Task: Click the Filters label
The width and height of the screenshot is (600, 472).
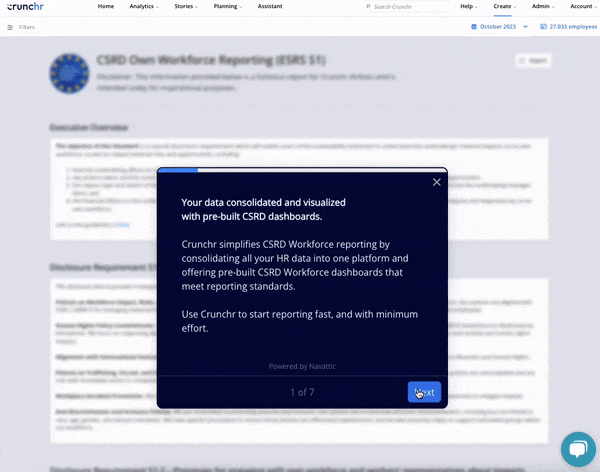Action: pos(27,27)
